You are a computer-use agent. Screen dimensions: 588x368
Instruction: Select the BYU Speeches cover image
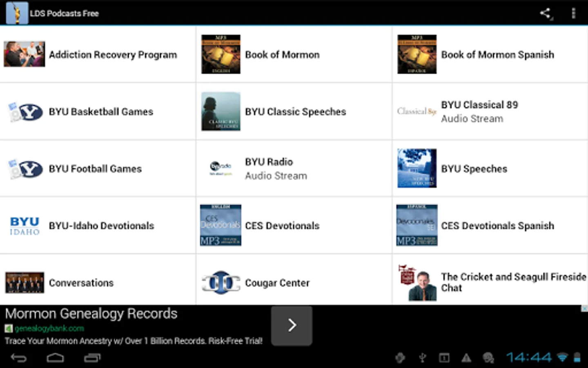[417, 168]
